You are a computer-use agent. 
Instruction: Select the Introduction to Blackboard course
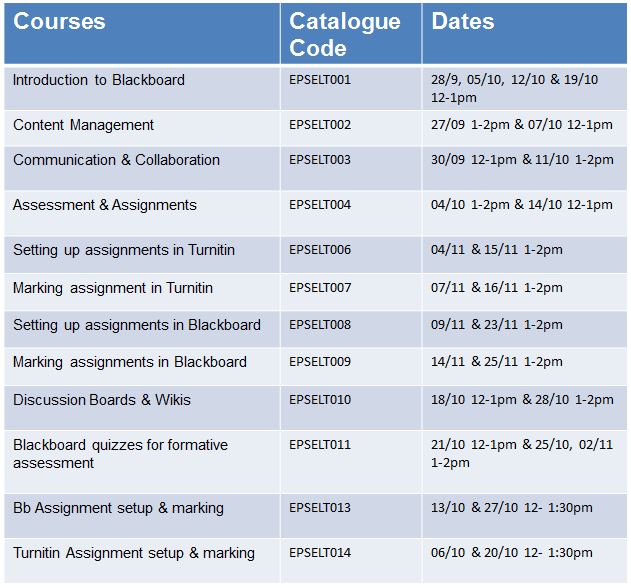point(99,80)
